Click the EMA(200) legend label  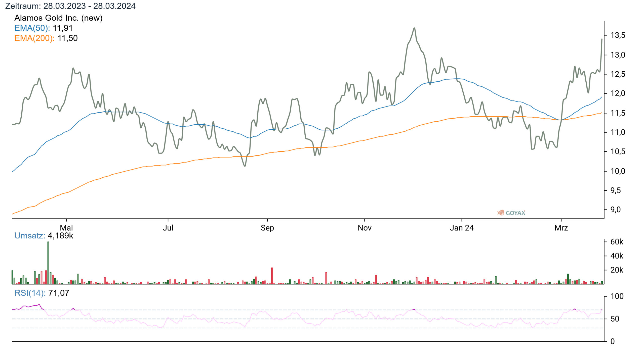34,38
